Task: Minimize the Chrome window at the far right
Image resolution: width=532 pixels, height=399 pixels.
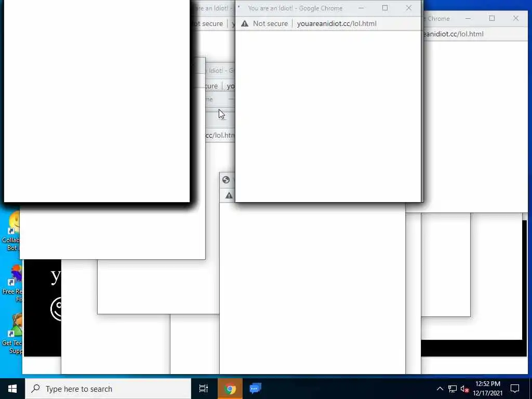Action: 468,18
